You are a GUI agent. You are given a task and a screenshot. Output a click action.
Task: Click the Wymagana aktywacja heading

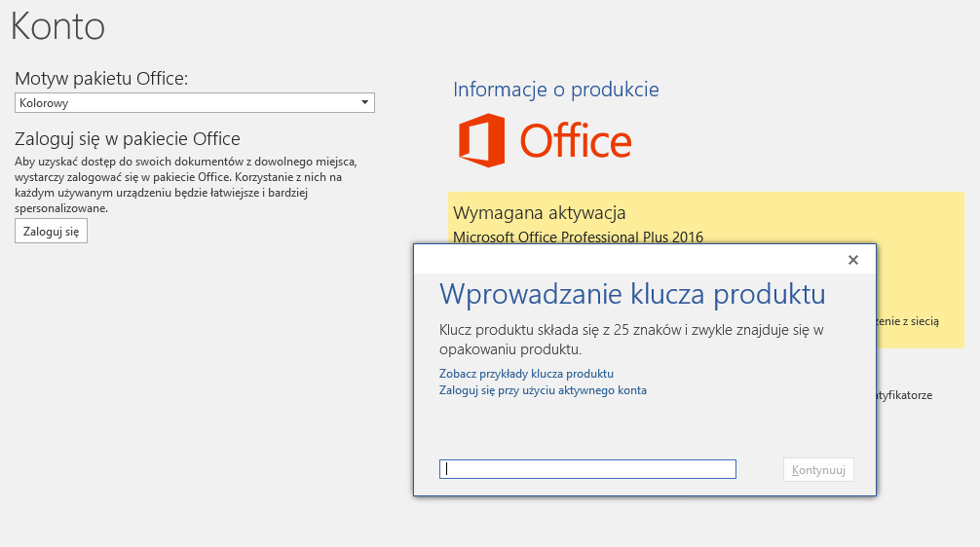click(540, 213)
